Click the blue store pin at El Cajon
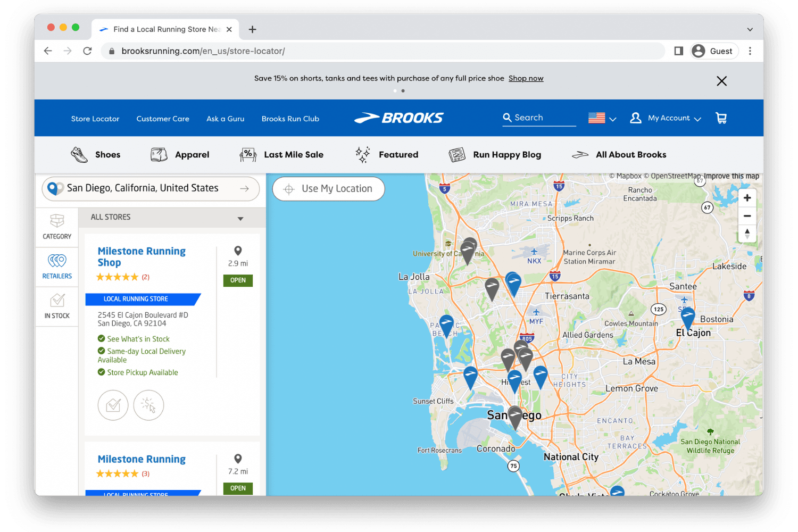The image size is (798, 532). (687, 318)
